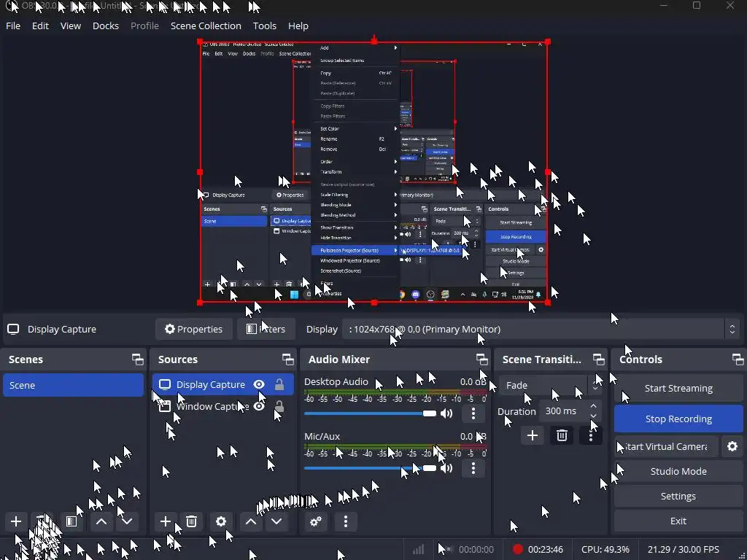Open transition properties three-dots icon
The height and width of the screenshot is (560, 747).
tap(591, 435)
